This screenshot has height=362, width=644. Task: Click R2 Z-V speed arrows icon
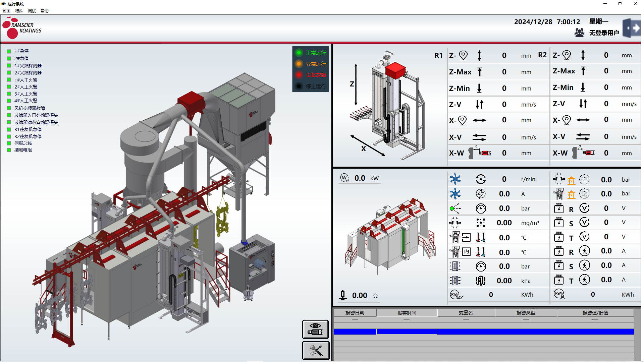583,104
